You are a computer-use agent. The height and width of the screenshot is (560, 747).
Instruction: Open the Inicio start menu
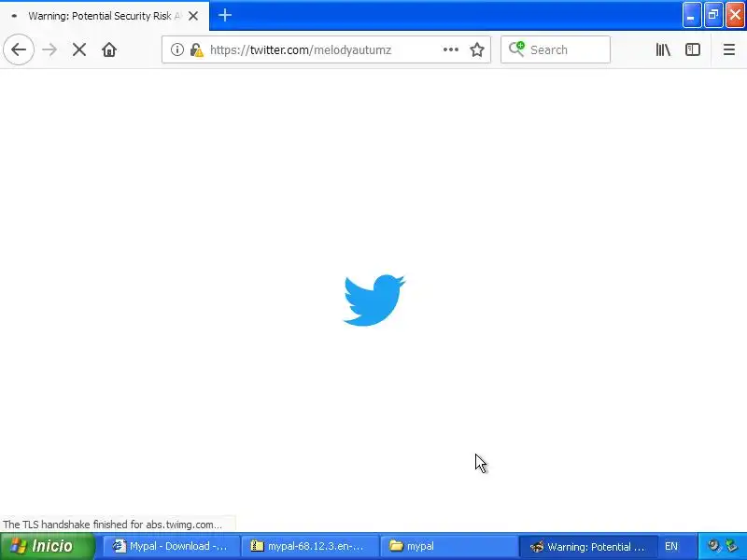tap(47, 546)
